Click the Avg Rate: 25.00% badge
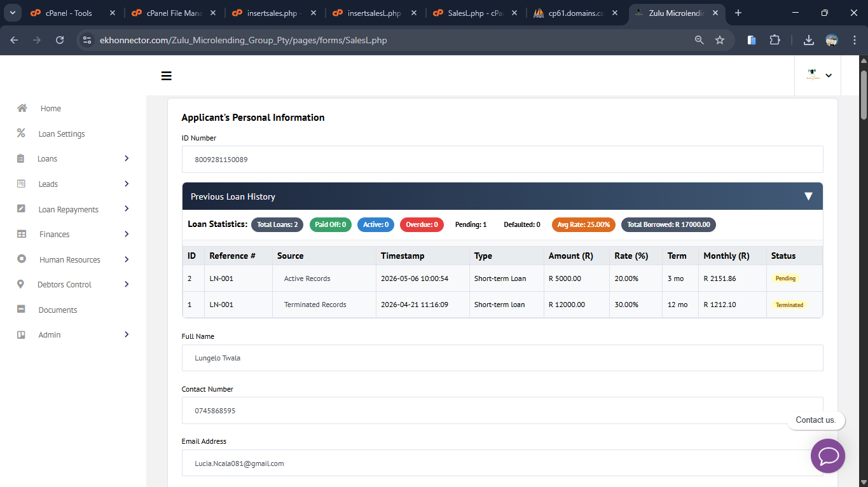868x487 pixels. [x=584, y=224]
